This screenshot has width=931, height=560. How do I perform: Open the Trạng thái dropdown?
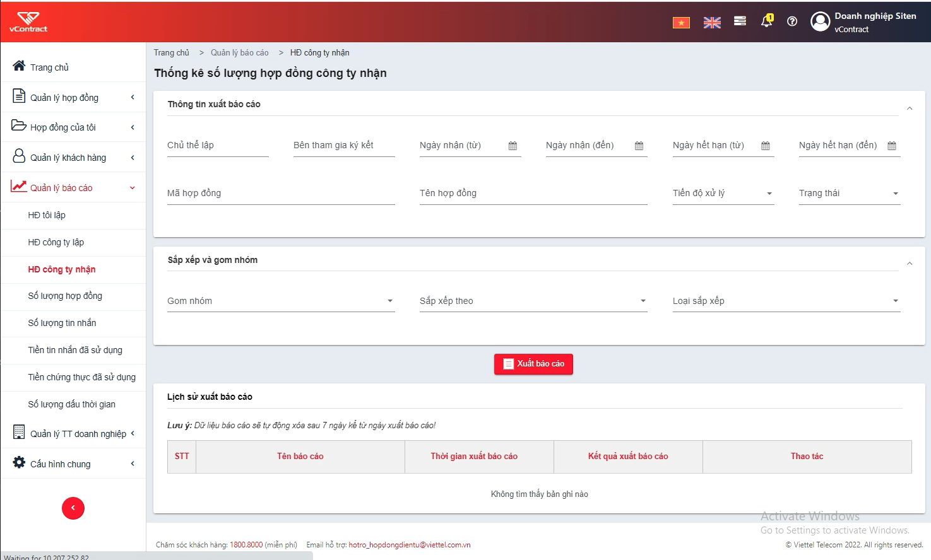point(850,194)
